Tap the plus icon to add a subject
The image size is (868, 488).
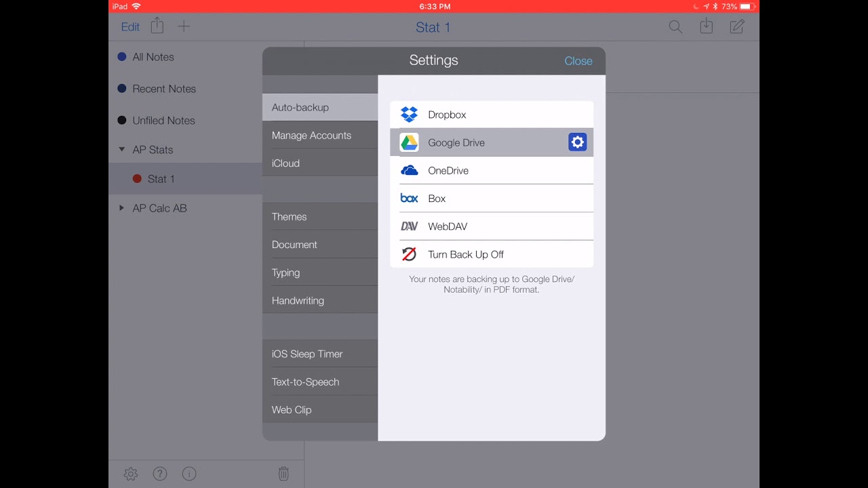(184, 26)
